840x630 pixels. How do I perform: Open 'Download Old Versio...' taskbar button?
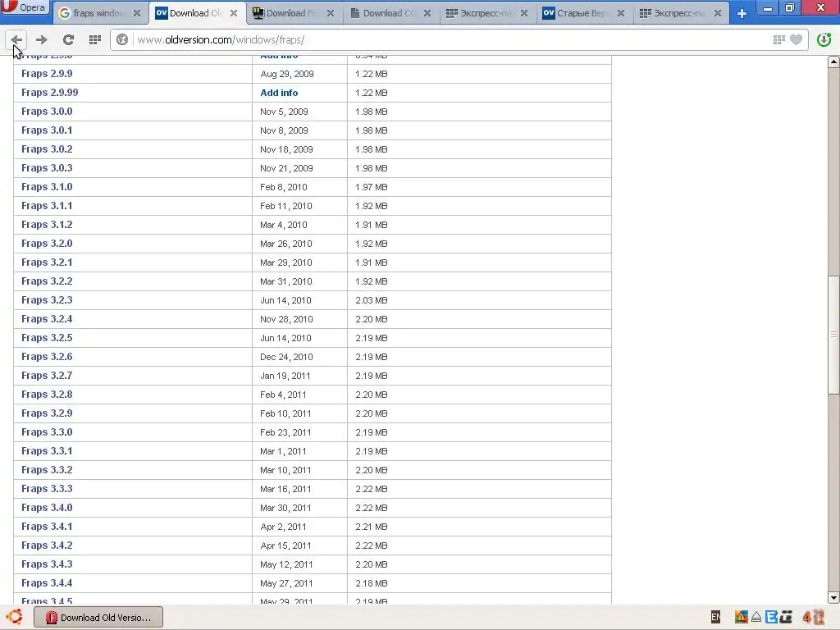pyautogui.click(x=98, y=617)
